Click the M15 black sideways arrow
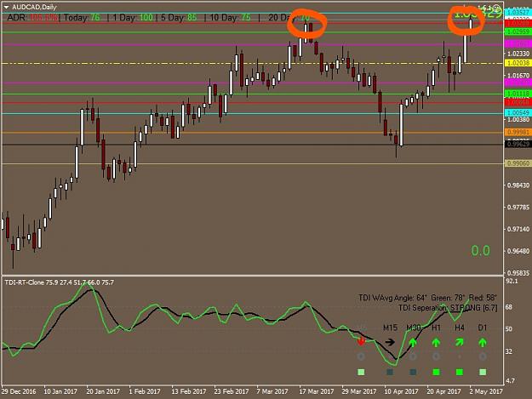 (x=390, y=342)
